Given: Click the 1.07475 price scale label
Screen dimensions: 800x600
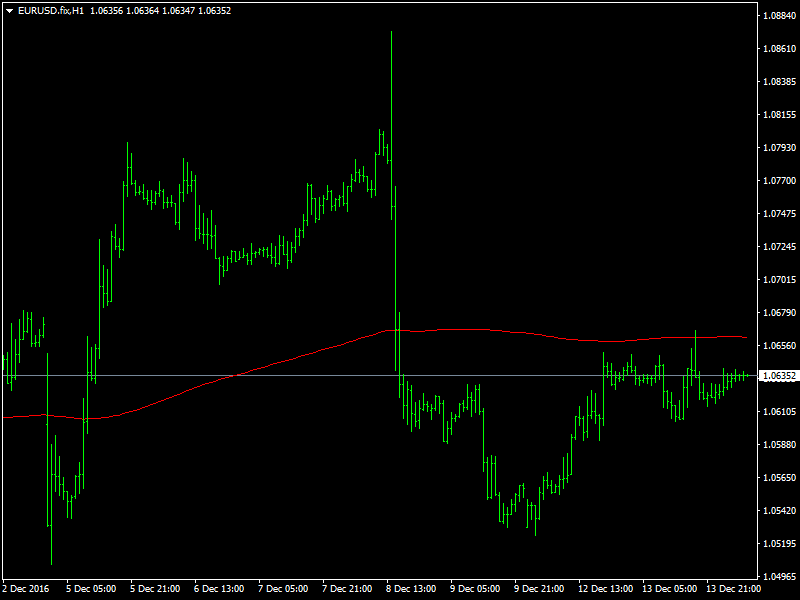Looking at the screenshot, I should pos(779,214).
